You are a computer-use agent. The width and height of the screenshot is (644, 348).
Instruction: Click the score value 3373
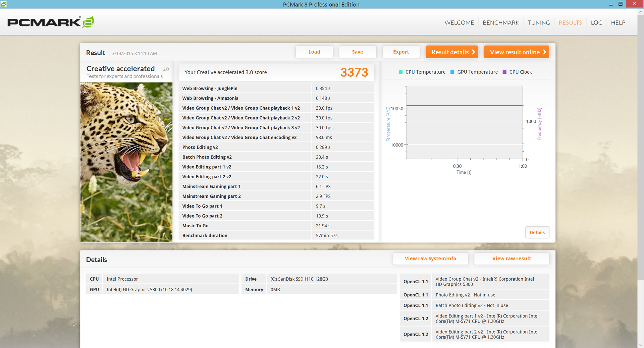[354, 72]
